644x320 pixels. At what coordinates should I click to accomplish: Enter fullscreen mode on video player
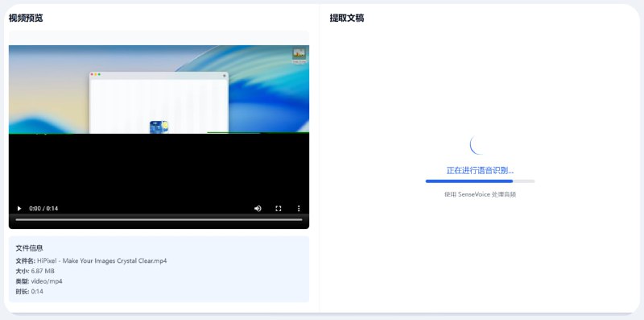(279, 209)
